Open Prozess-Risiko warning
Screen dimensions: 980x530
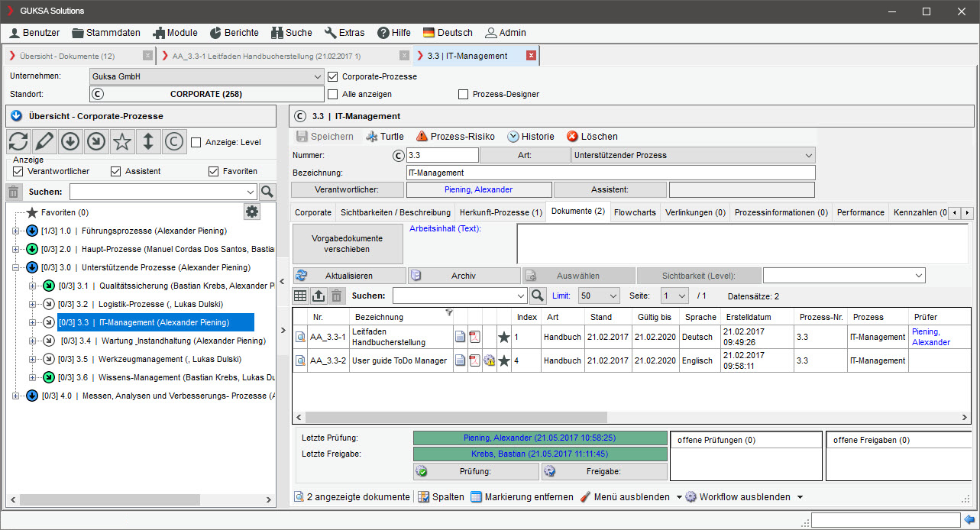tap(454, 137)
